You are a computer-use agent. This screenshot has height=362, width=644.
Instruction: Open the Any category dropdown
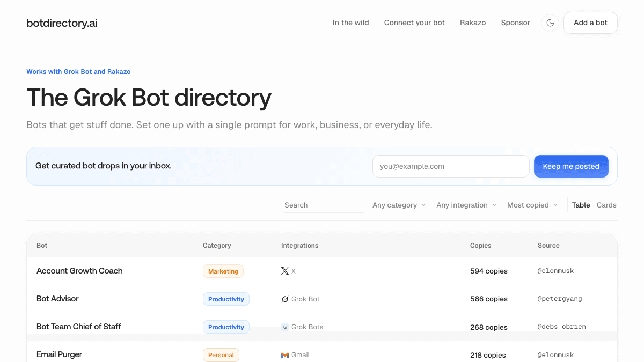click(399, 205)
